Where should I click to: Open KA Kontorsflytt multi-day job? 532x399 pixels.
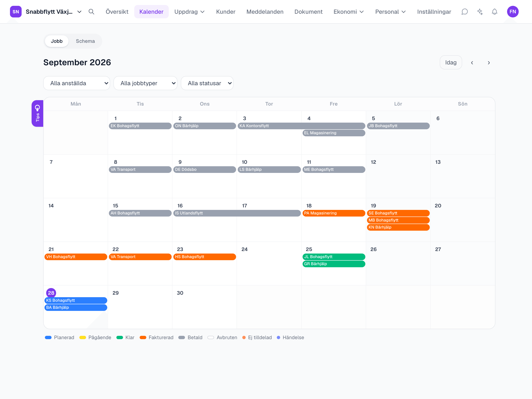302,126
